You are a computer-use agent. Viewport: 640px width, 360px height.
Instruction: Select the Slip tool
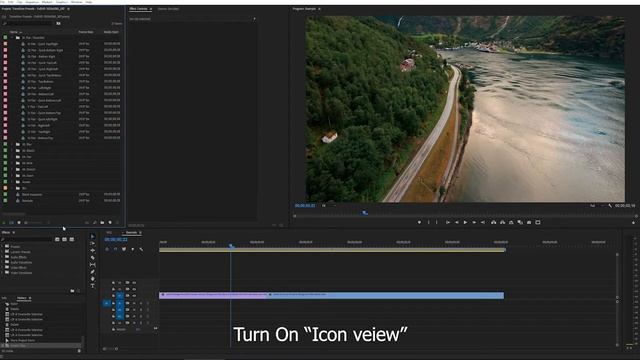click(x=93, y=264)
